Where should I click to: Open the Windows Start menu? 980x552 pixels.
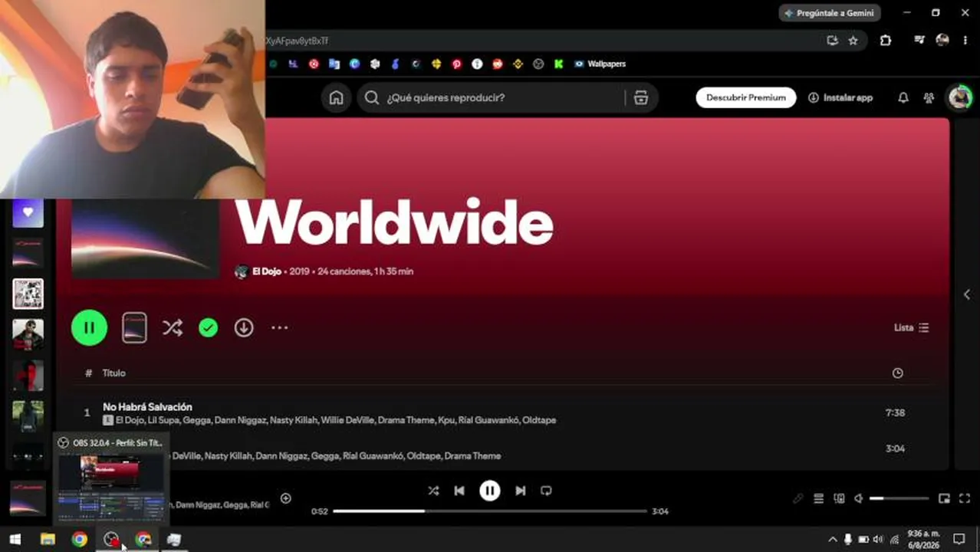(x=15, y=539)
